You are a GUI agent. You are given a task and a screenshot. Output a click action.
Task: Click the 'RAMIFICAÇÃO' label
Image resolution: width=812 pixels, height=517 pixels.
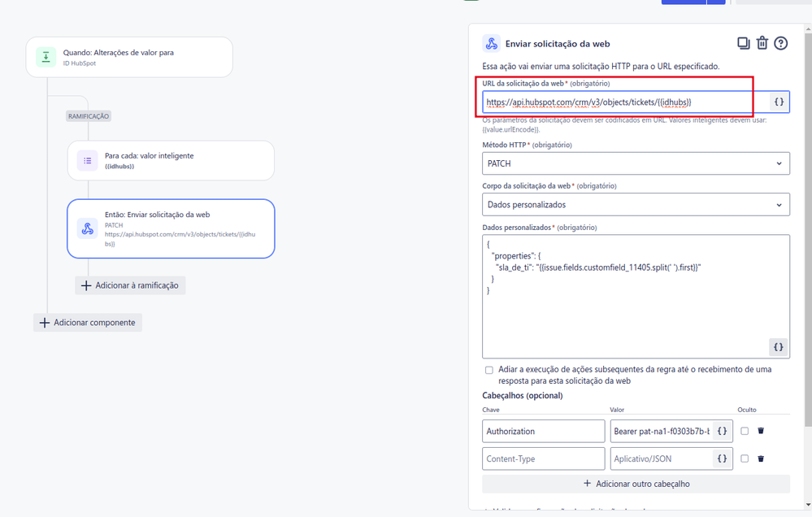[x=89, y=116]
